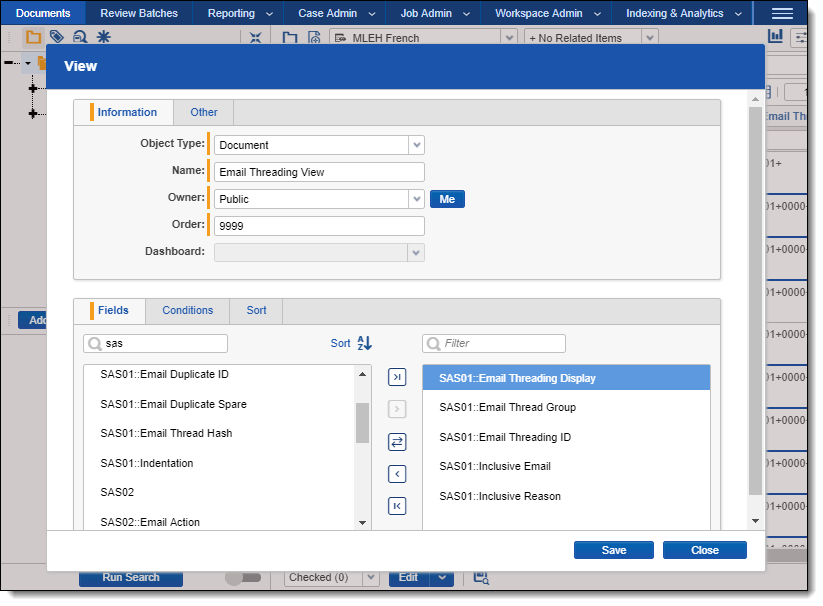Viewport: 823px width, 606px height.
Task: Open the Review Batches tab
Action: [139, 13]
